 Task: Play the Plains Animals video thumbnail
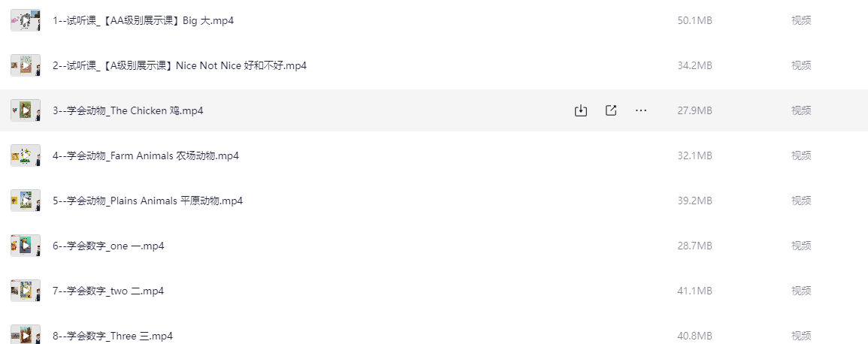(x=26, y=201)
